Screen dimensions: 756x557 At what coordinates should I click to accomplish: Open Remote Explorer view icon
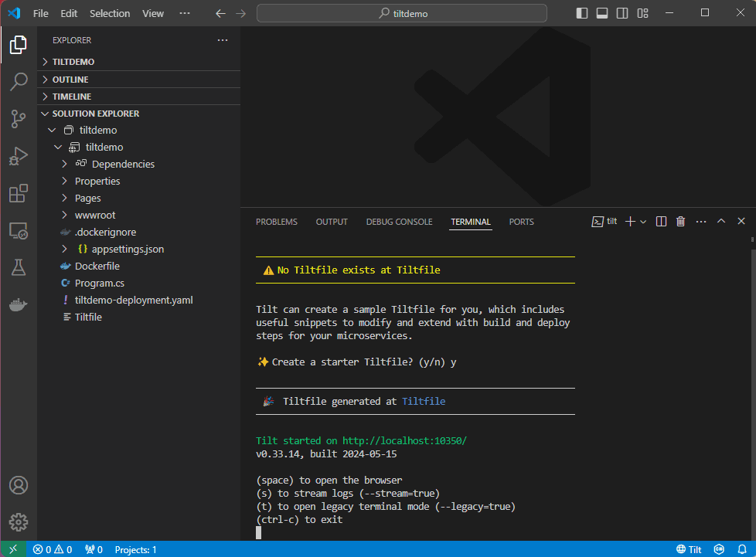tap(19, 231)
